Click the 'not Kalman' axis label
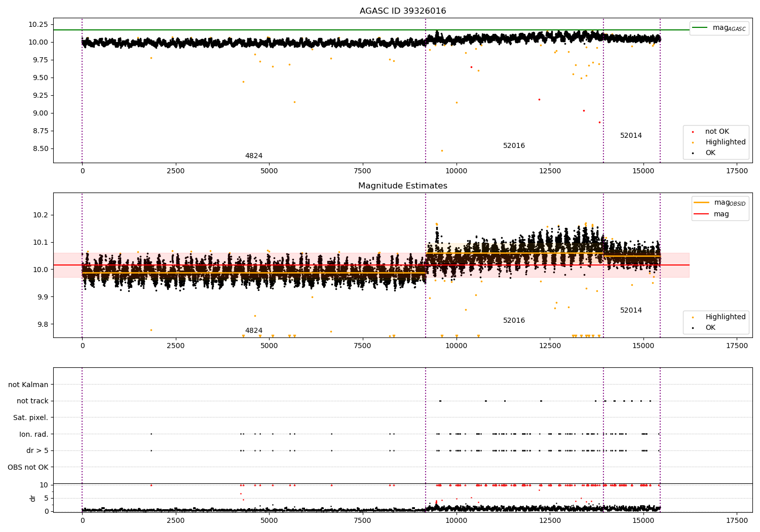The height and width of the screenshot is (532, 760). [28, 385]
